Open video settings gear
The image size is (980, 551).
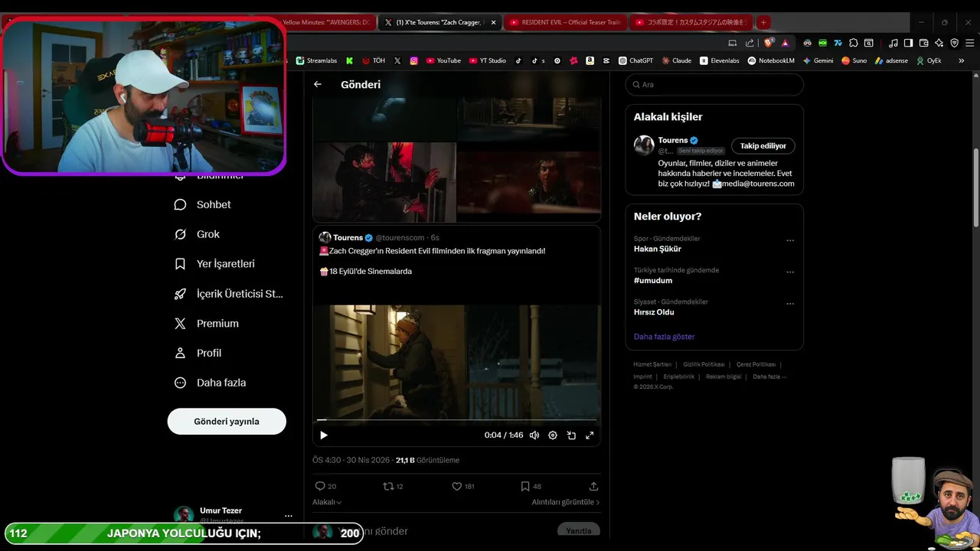tap(553, 435)
